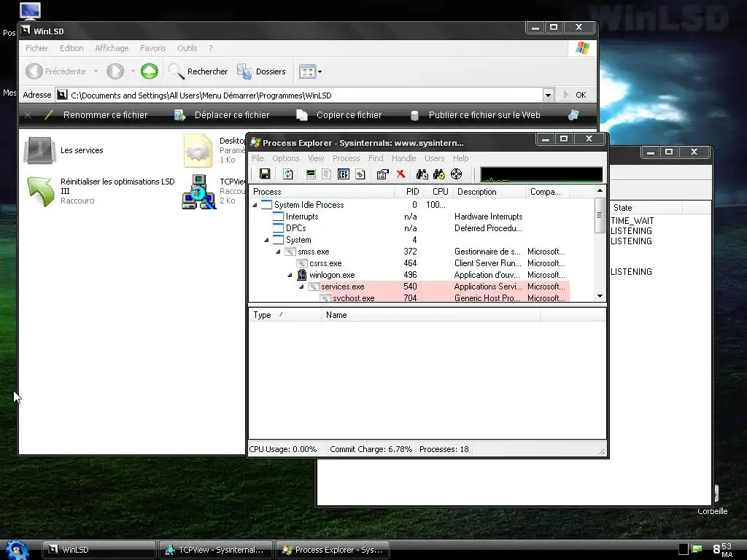The width and height of the screenshot is (747, 560).
Task: Click the process tree columns view icon
Action: 343,174
